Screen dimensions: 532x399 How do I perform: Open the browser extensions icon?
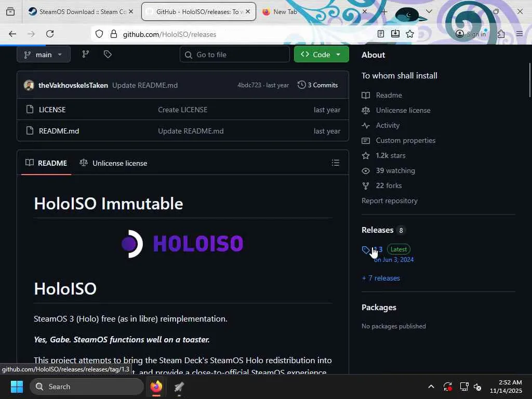click(501, 34)
